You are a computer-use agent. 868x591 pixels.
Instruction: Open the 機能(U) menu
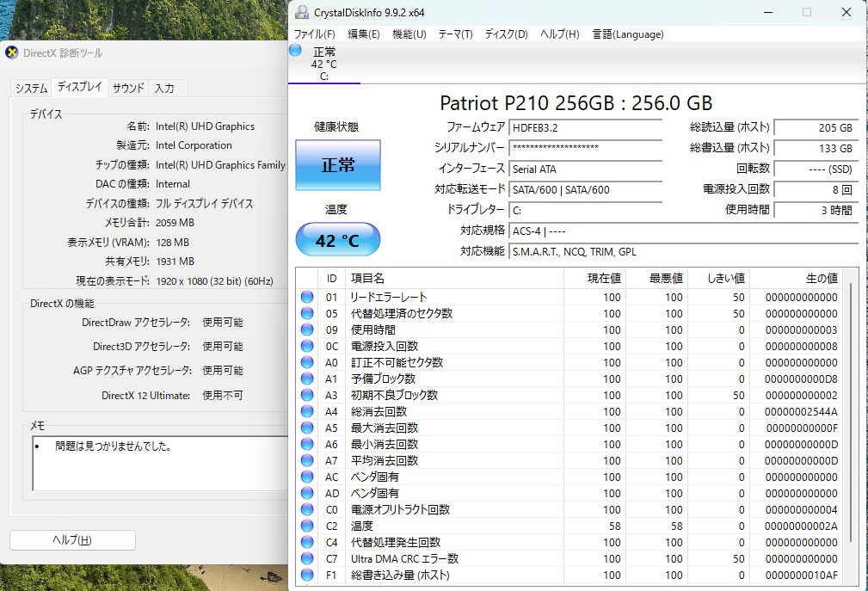click(409, 34)
